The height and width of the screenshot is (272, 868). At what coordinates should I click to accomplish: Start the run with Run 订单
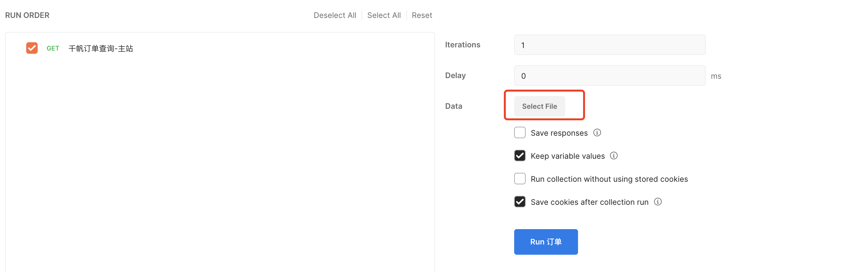pyautogui.click(x=545, y=242)
